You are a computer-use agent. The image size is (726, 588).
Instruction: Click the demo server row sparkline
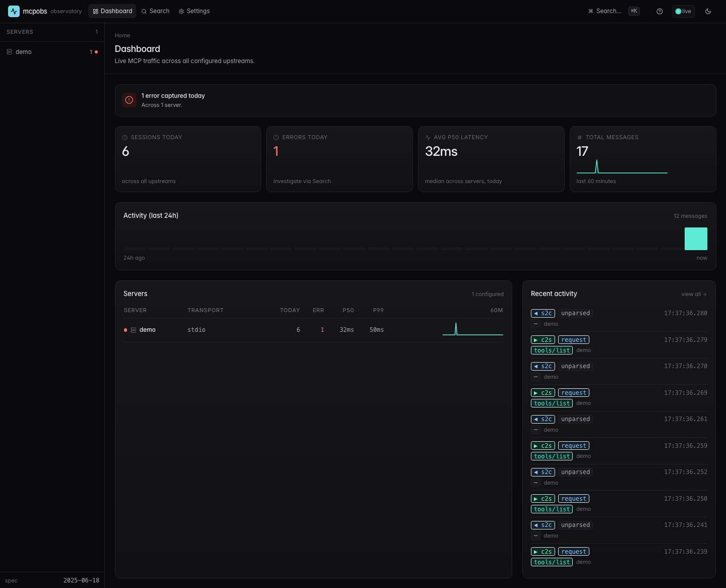click(472, 329)
